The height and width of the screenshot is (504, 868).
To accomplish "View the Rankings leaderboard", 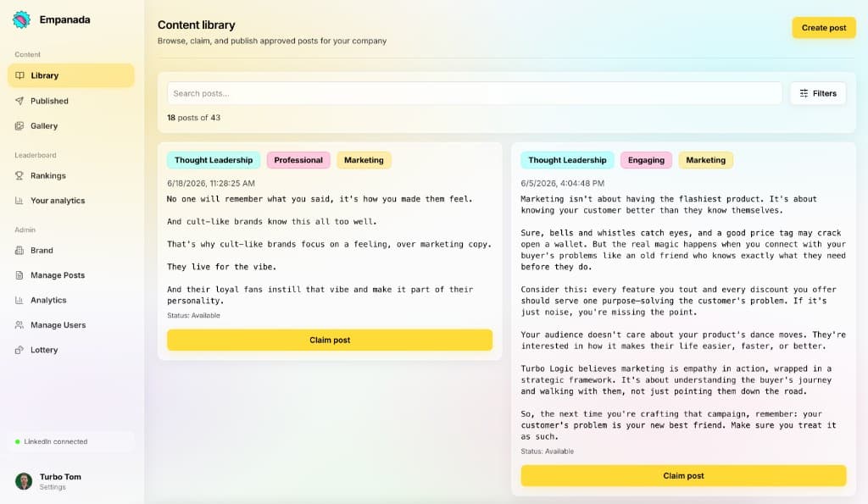I will 71,175.
